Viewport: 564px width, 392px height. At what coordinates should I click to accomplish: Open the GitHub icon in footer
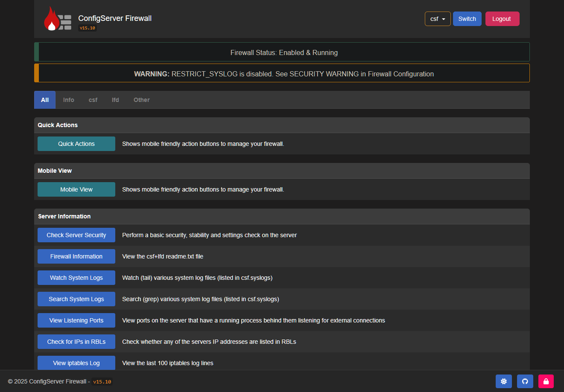(x=525, y=381)
